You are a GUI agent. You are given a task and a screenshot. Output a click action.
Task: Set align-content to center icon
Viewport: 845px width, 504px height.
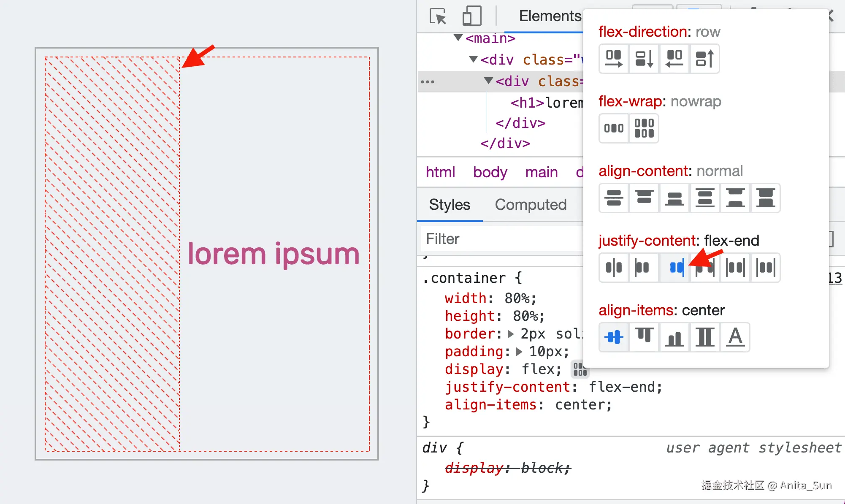(x=614, y=198)
